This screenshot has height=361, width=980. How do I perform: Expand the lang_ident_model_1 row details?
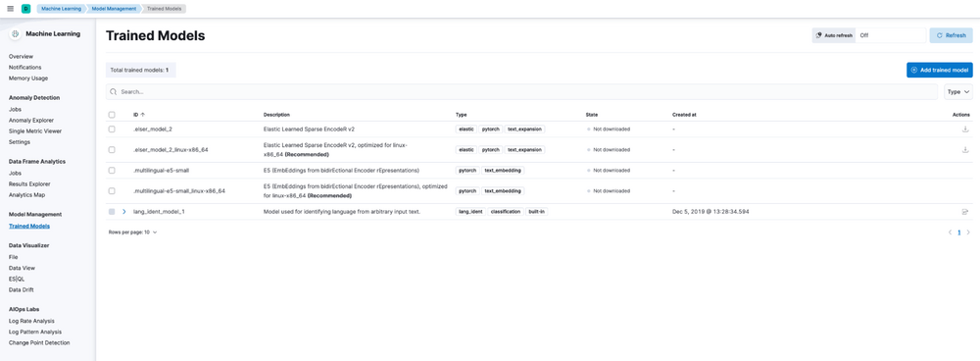(x=123, y=212)
